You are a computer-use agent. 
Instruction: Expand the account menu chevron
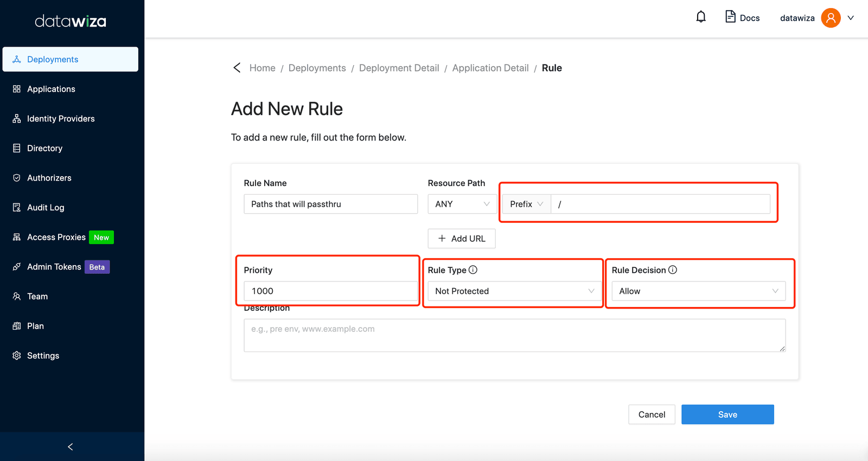[851, 18]
